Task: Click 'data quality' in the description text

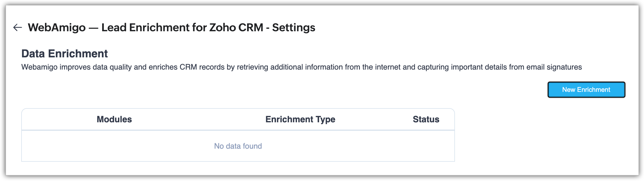Action: (x=113, y=67)
